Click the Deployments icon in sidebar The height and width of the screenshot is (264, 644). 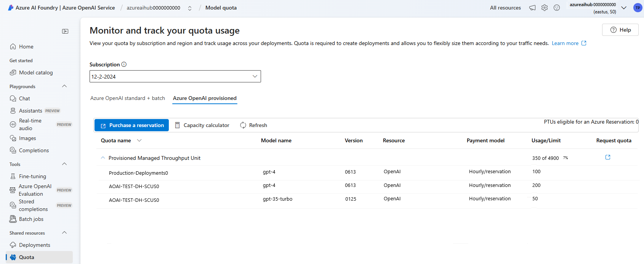coord(13,245)
